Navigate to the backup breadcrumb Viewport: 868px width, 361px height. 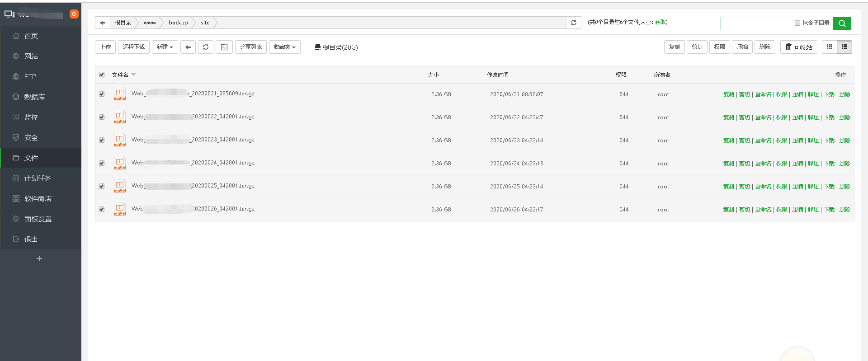178,23
